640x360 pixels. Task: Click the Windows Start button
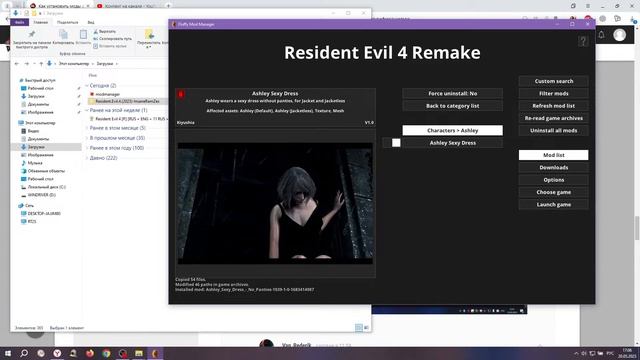[7, 353]
